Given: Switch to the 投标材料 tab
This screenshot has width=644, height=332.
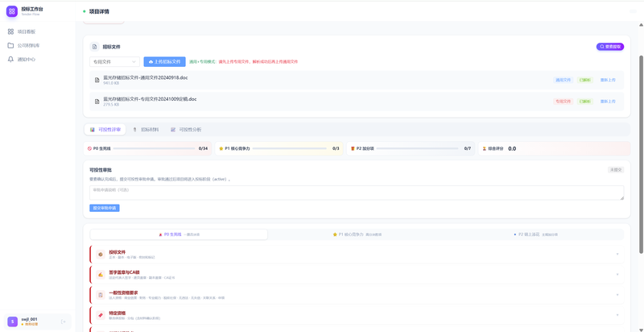Looking at the screenshot, I should coord(147,130).
